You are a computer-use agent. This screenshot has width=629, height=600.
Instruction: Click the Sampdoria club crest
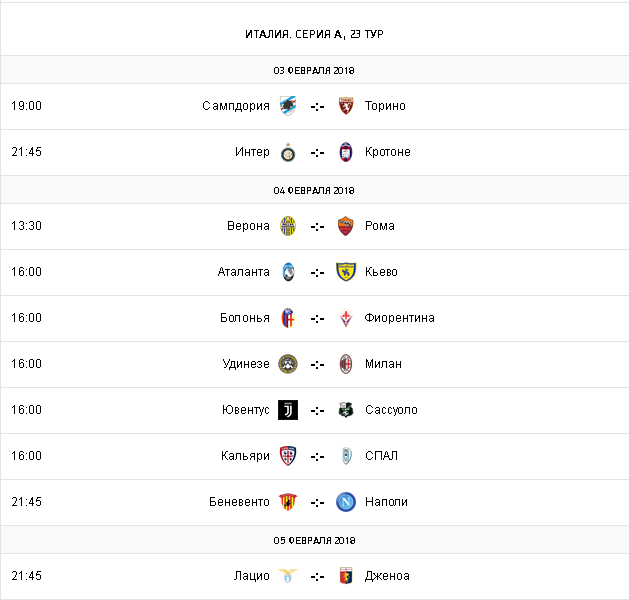tap(288, 106)
